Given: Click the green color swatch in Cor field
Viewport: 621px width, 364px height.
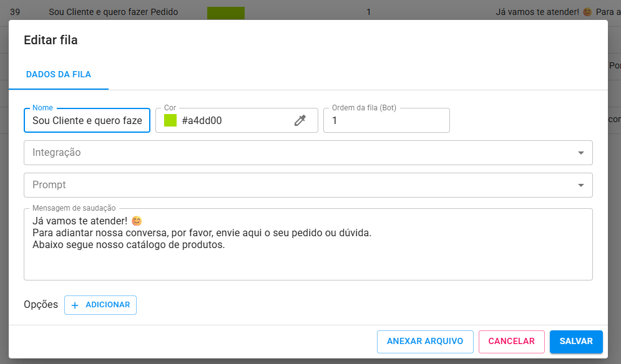Looking at the screenshot, I should (x=170, y=121).
